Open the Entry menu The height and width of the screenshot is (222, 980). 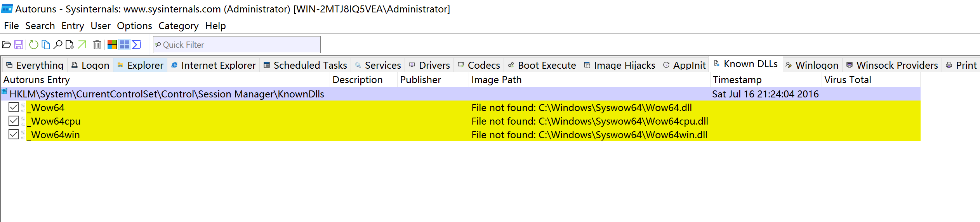(x=73, y=26)
